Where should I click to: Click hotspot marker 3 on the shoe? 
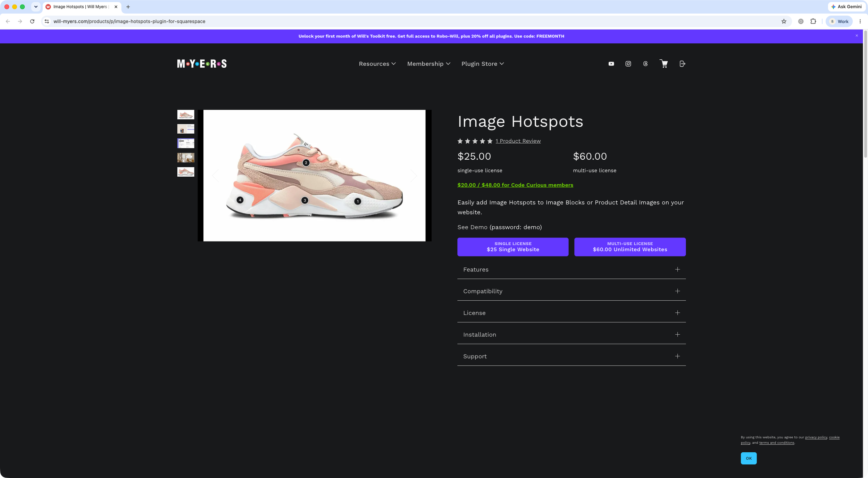pyautogui.click(x=304, y=200)
